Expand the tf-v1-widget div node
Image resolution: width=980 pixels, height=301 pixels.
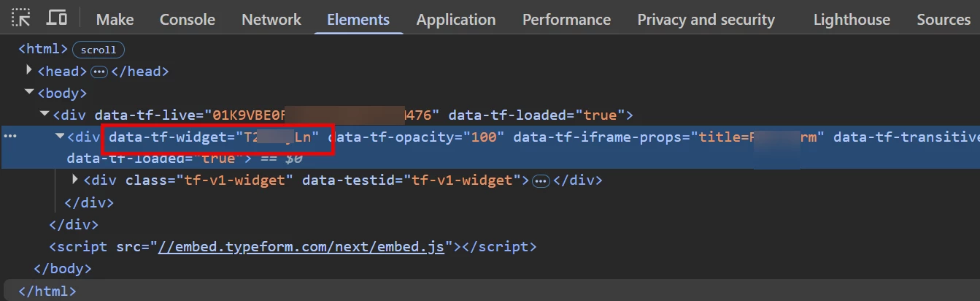point(75,180)
